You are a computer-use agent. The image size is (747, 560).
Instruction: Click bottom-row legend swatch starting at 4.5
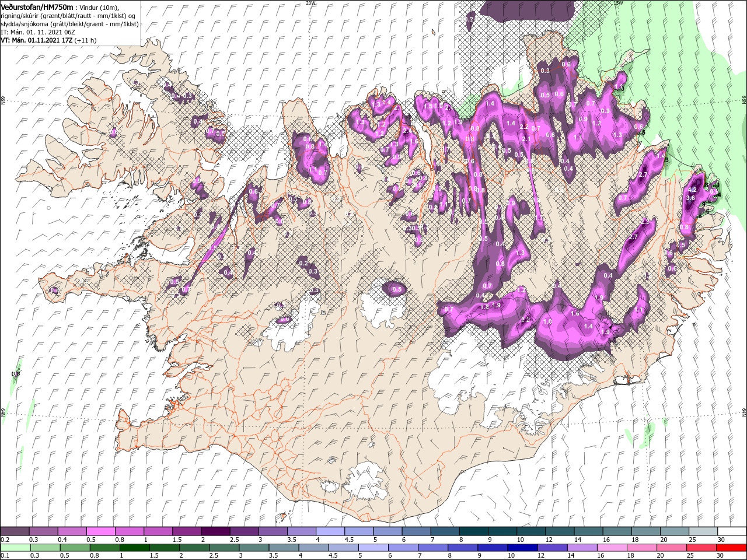click(x=343, y=548)
